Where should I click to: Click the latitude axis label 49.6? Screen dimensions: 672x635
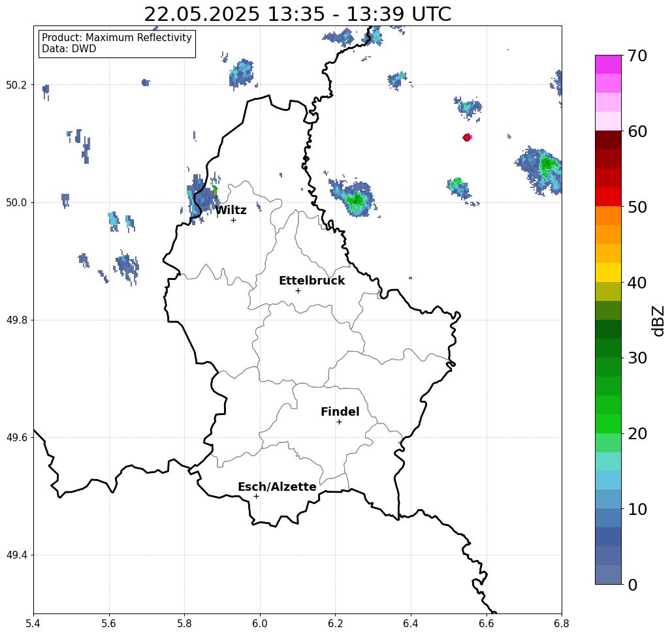(x=16, y=438)
